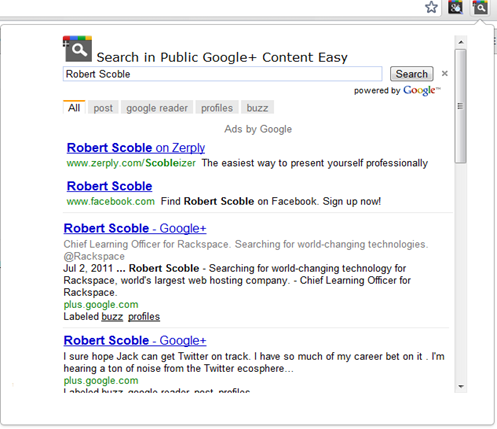497x429 pixels.
Task: Click the www.facebook.com URL text
Action: pos(111,201)
